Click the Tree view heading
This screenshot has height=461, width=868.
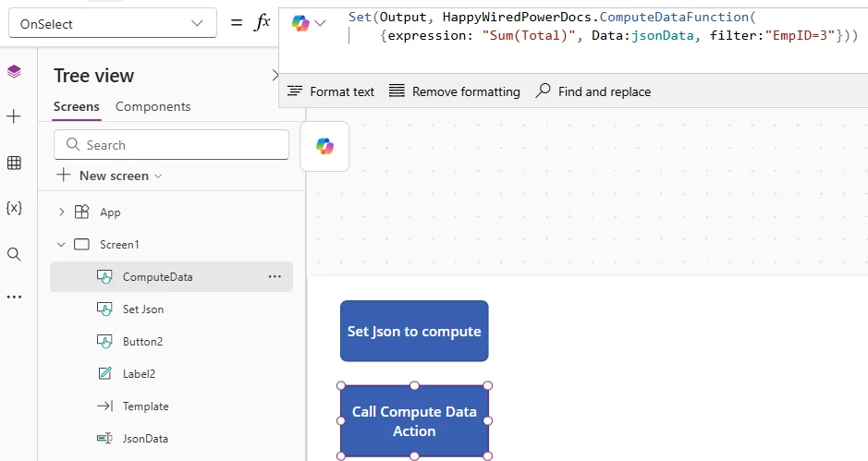click(93, 76)
